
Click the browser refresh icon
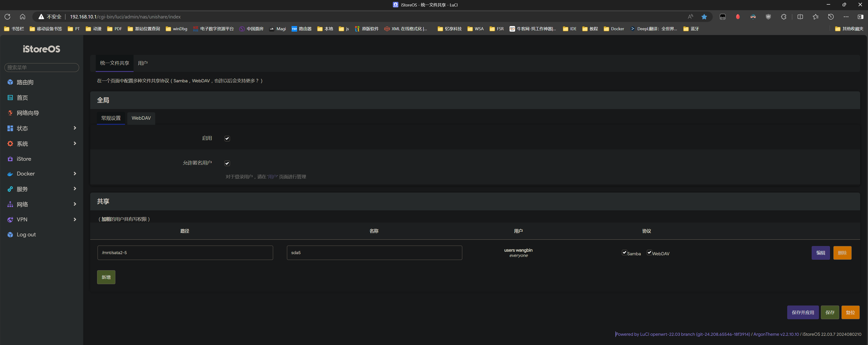pos(7,17)
